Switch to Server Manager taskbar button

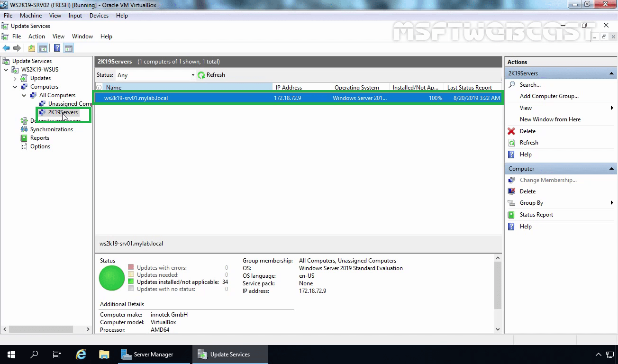click(154, 355)
